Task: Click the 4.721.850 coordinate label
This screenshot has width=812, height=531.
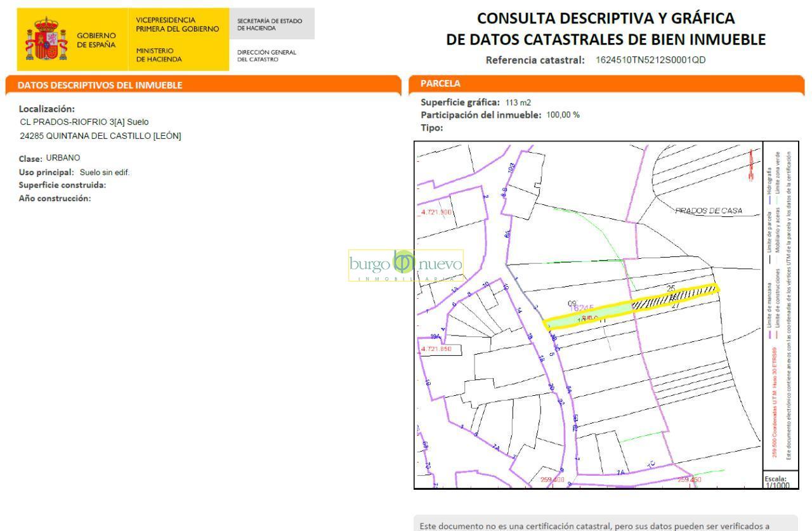Action: click(x=436, y=350)
